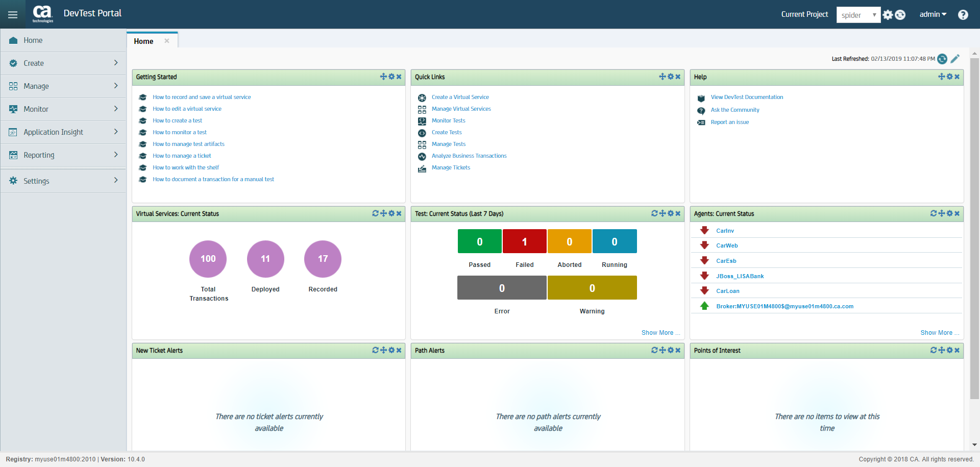Click the blue Running count tile
The image size is (980, 467).
615,241
